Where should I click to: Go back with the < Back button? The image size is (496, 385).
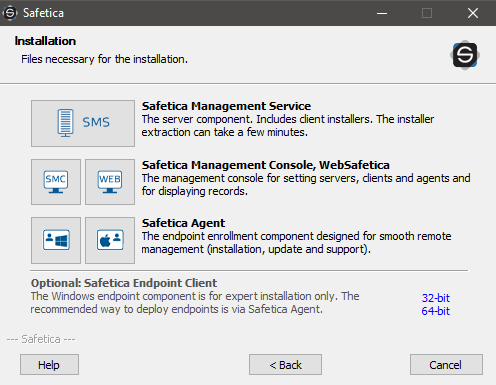285,365
